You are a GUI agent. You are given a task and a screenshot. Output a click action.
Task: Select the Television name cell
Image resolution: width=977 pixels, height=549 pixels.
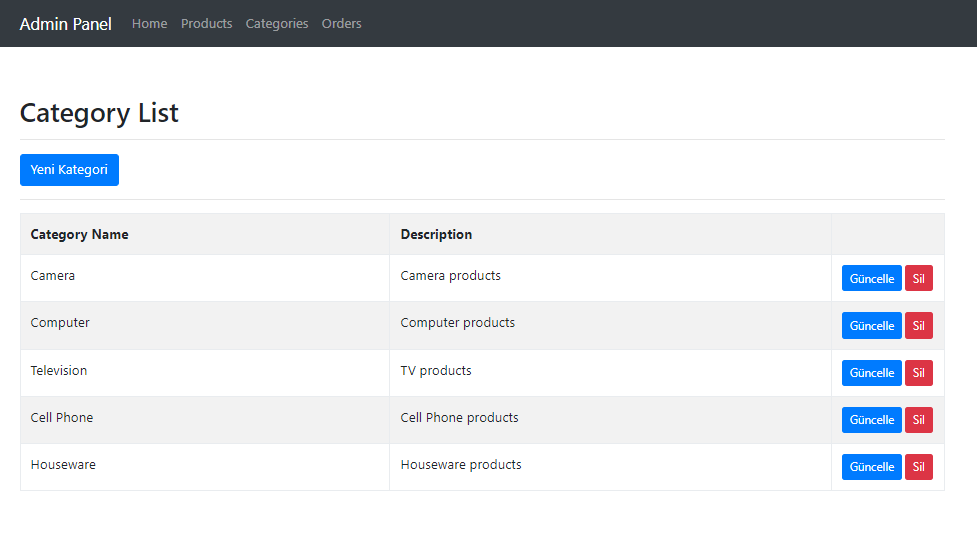[x=59, y=371]
